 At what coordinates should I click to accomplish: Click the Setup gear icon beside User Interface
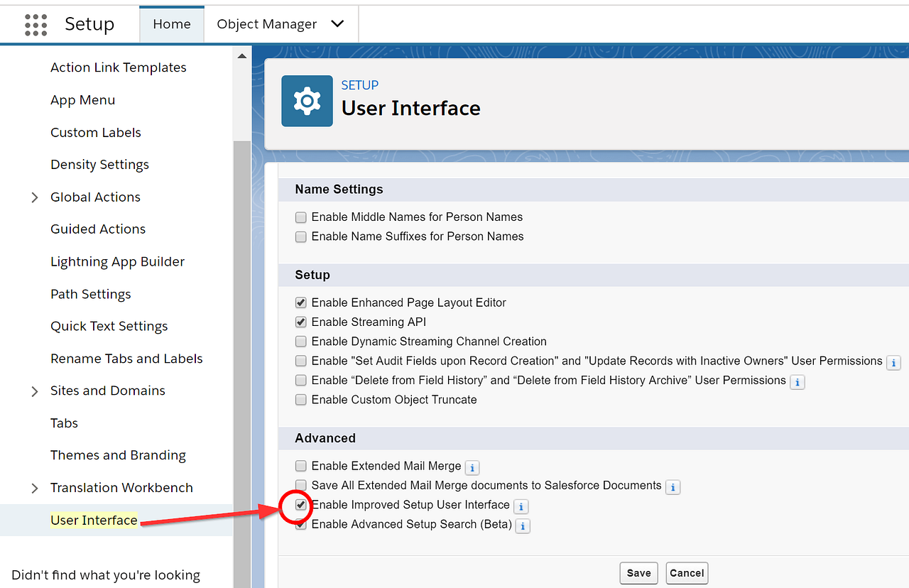point(307,100)
